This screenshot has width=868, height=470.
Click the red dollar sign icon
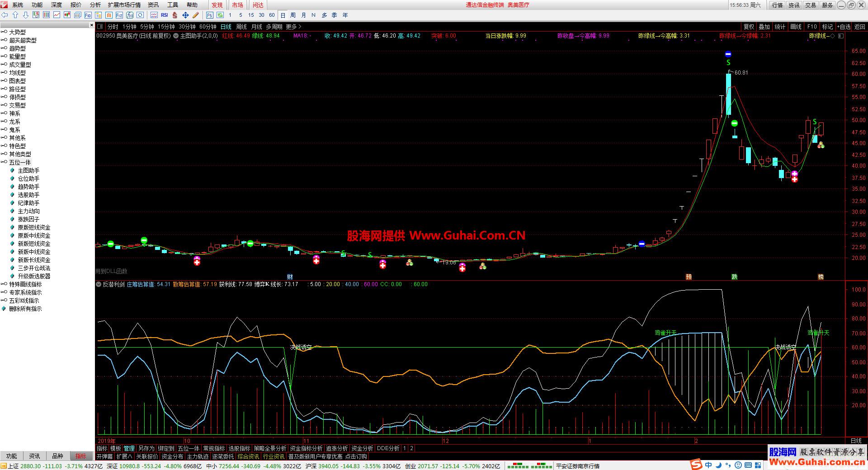(175, 15)
